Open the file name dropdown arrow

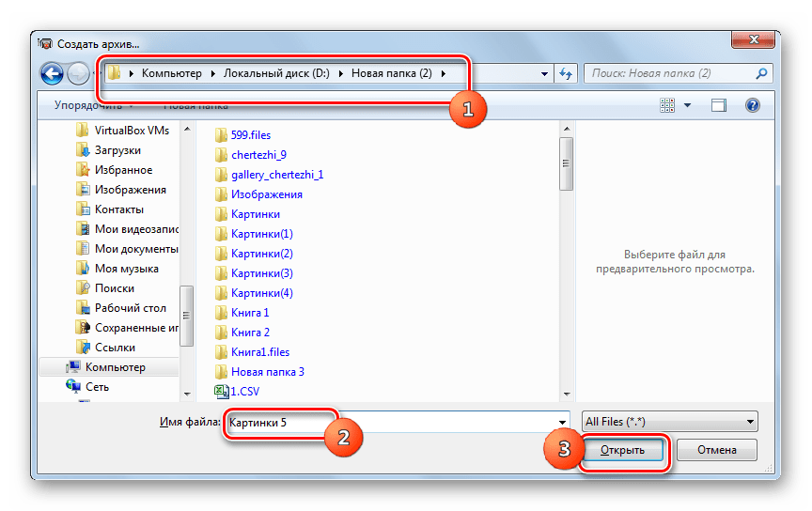[562, 423]
